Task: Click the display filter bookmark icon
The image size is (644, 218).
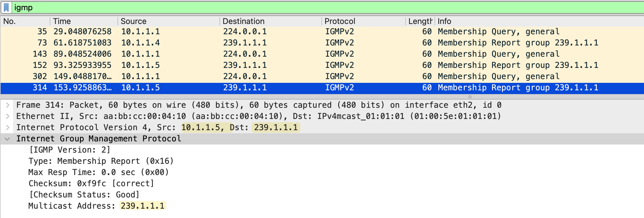Action: (6, 7)
